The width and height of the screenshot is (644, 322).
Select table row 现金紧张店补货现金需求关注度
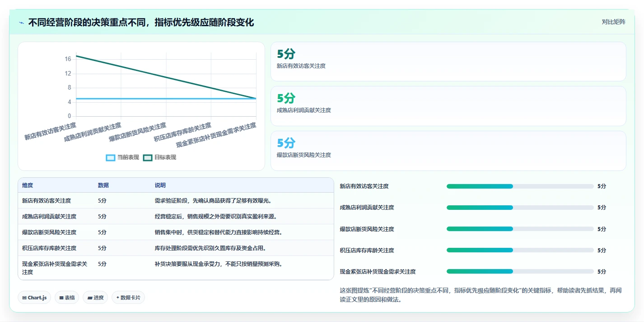pos(176,268)
